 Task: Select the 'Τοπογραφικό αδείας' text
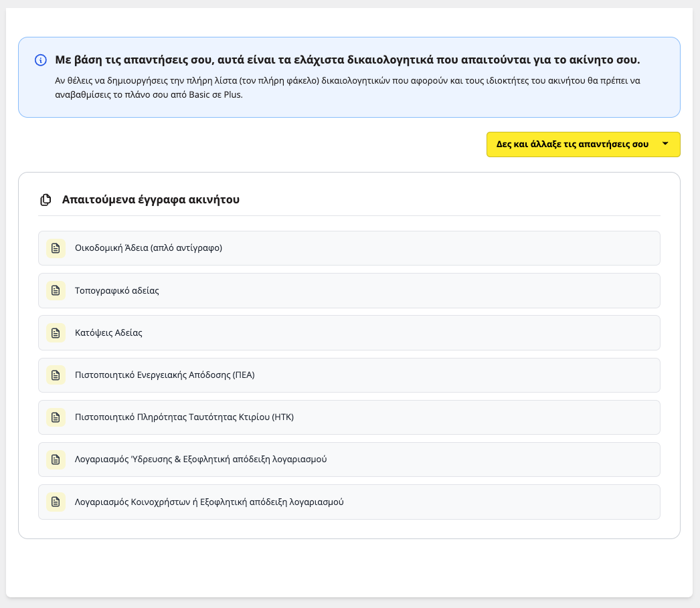coord(116,290)
